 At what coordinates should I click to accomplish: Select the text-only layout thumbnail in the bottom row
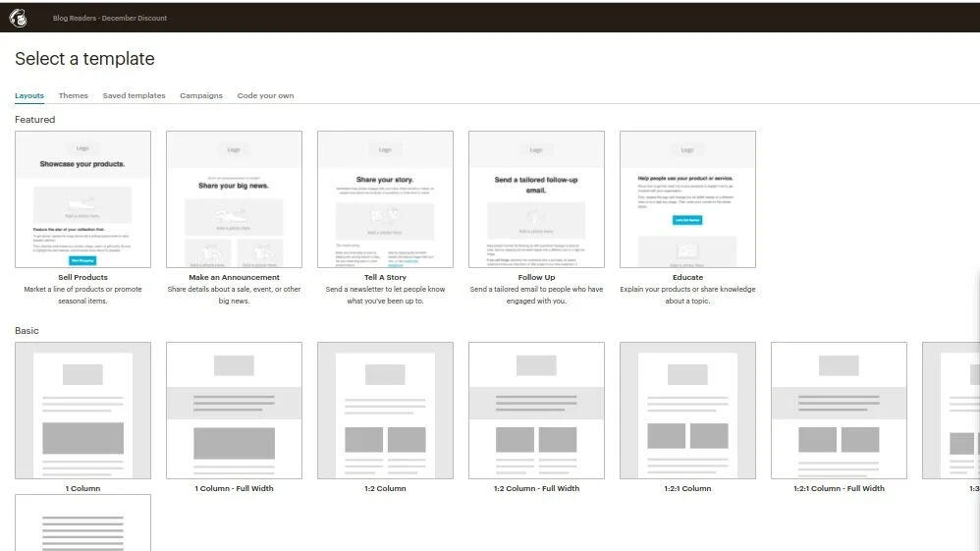[83, 523]
